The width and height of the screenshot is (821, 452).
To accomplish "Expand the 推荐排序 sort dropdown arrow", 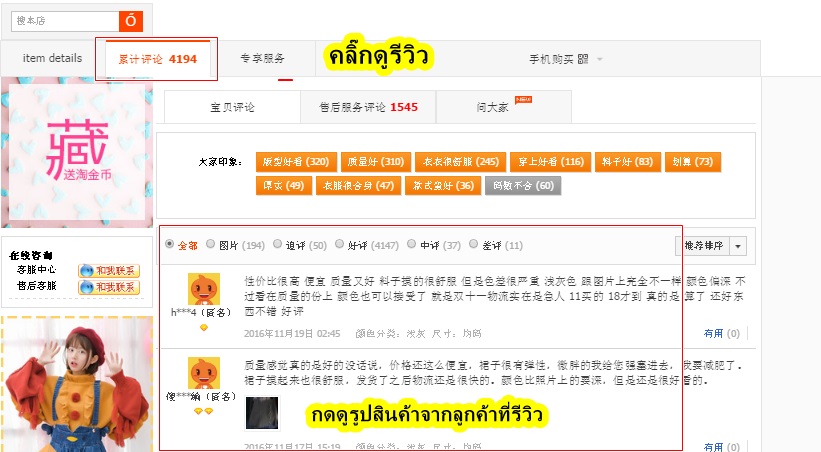I will click(738, 246).
